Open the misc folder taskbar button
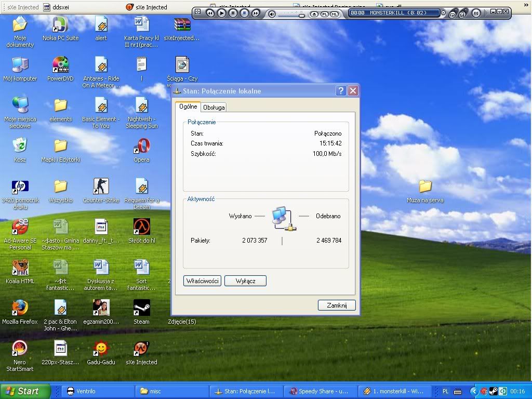Image resolution: width=532 pixels, height=399 pixels. [x=171, y=391]
